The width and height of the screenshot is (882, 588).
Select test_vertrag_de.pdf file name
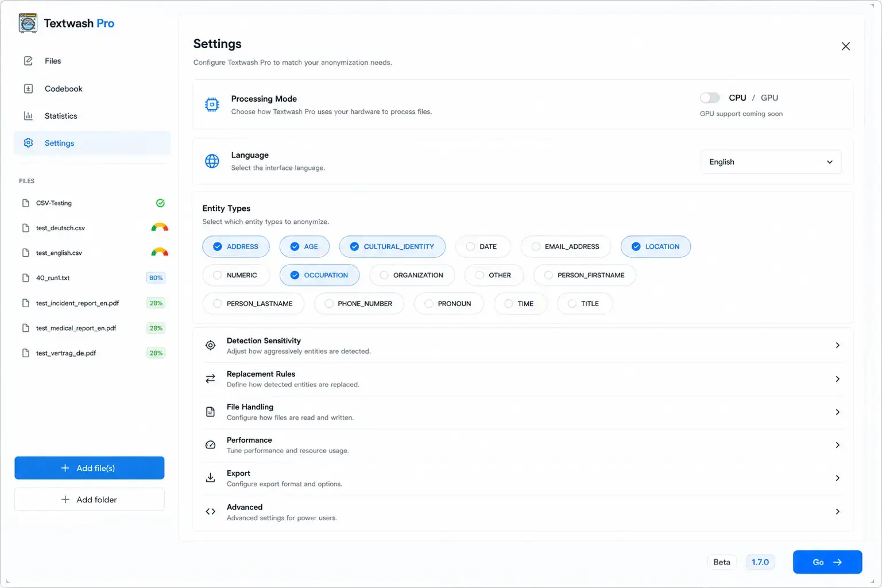click(x=66, y=353)
